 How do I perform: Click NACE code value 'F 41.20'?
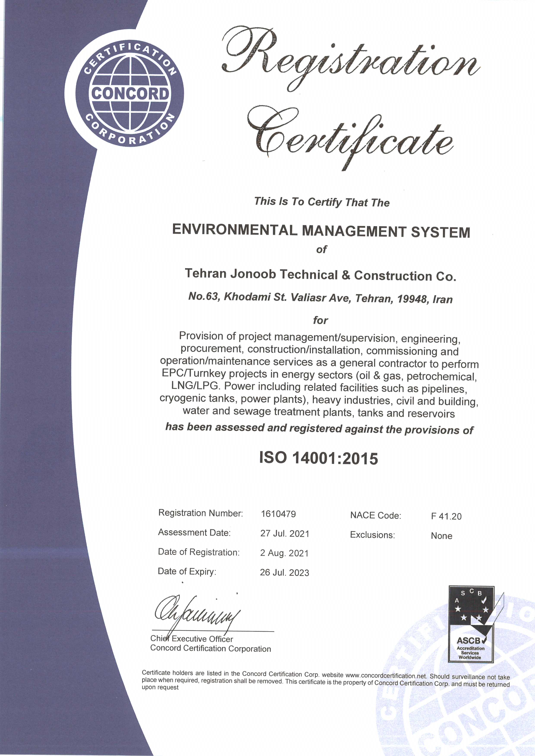pyautogui.click(x=446, y=516)
